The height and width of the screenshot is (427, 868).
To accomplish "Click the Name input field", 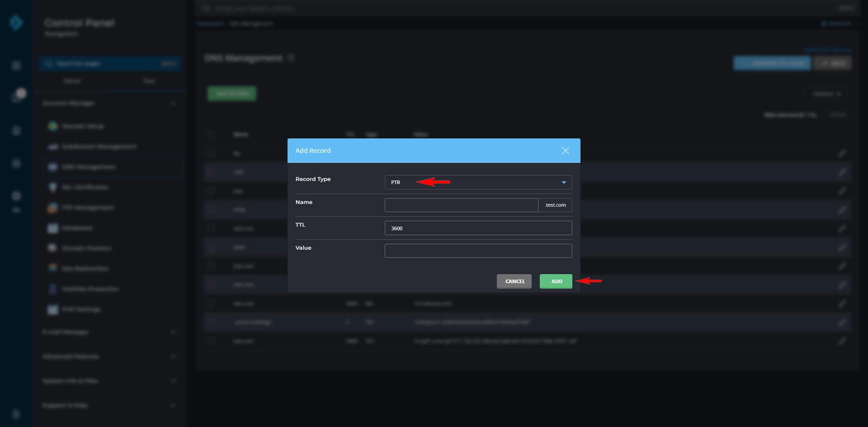I will click(x=461, y=205).
